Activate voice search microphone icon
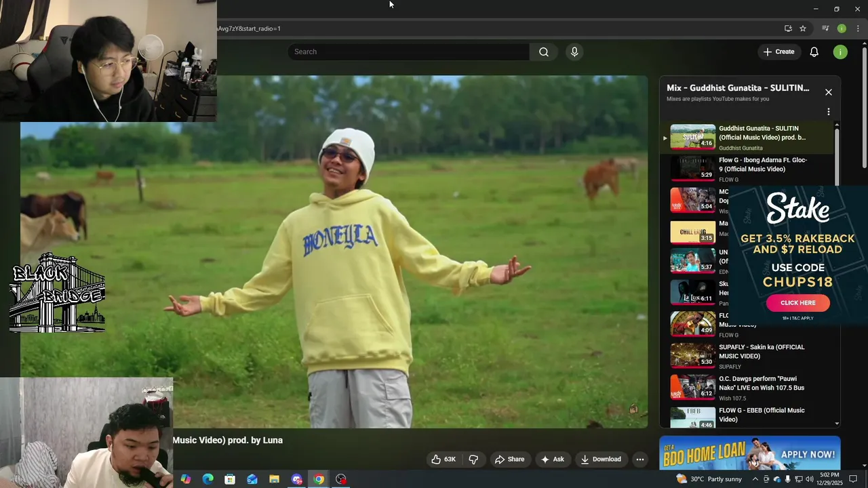 [574, 52]
